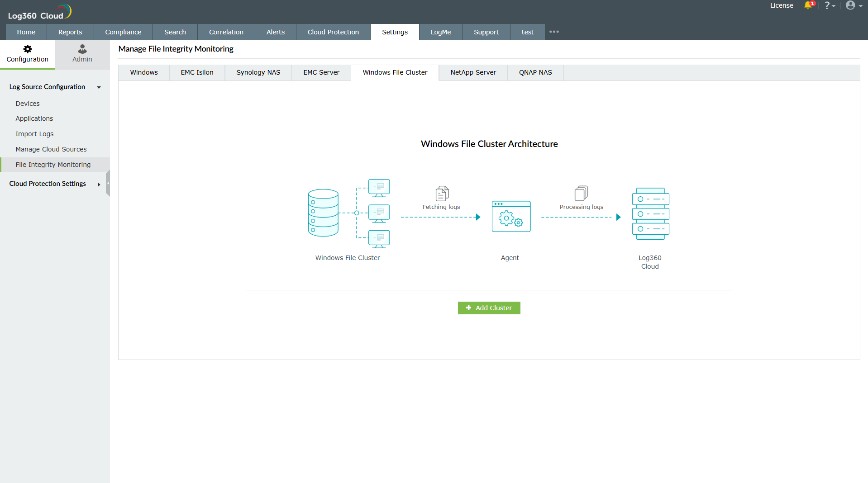Image resolution: width=868 pixels, height=483 pixels.
Task: Open the License page
Action: coord(781,5)
